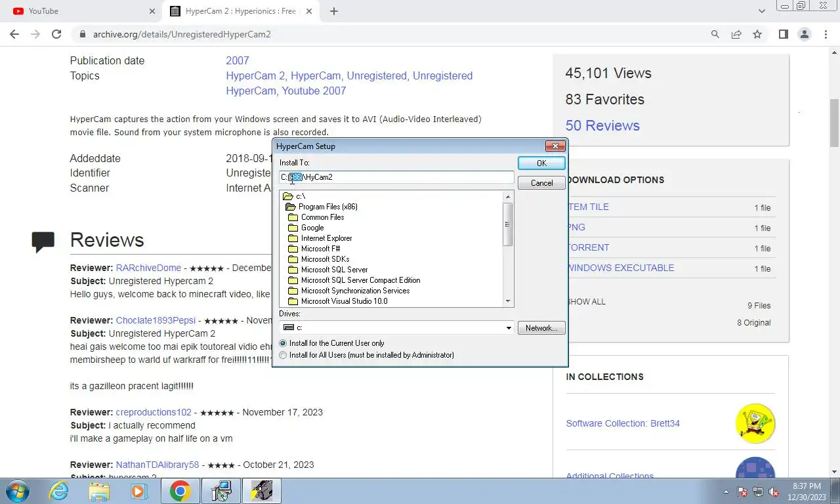Screen dimensions: 840x504
Task: Open reviewer RARchiveDome profile link
Action: point(148,268)
